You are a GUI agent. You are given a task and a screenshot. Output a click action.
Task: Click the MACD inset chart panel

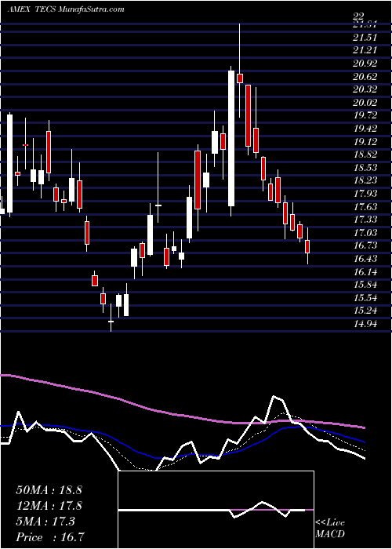[216, 510]
